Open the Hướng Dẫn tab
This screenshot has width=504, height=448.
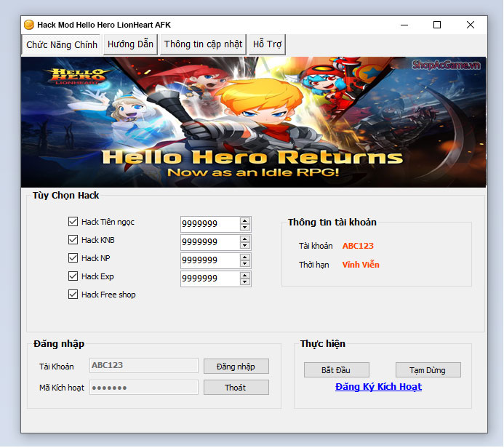[x=130, y=44]
